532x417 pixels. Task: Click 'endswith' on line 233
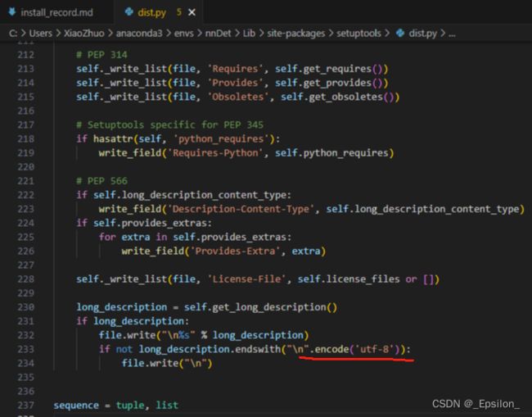[258, 349]
